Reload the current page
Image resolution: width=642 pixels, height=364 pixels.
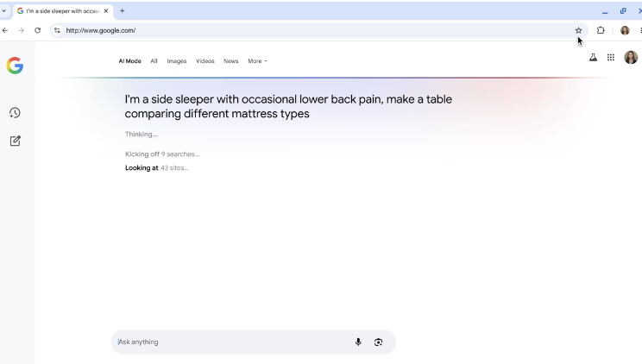(x=37, y=30)
